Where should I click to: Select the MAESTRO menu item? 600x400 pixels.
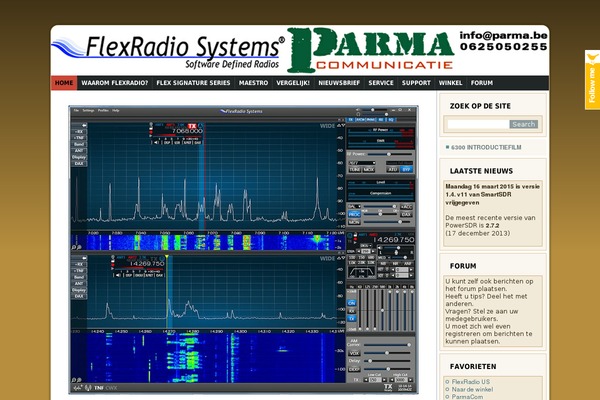[253, 83]
